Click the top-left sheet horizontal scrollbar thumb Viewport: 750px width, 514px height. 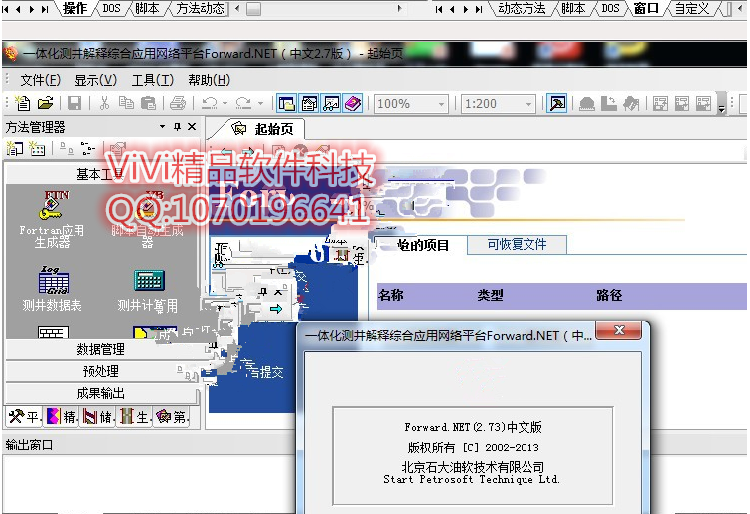coord(254,9)
